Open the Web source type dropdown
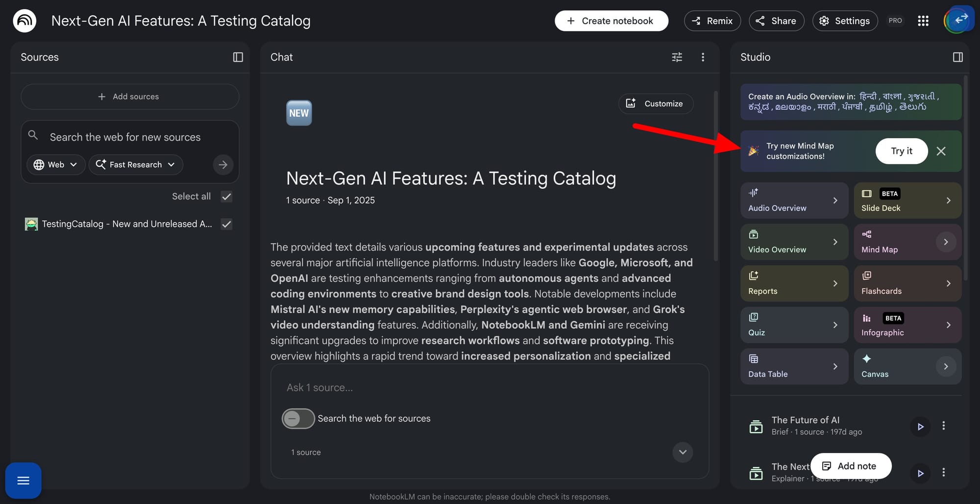The height and width of the screenshot is (504, 980). (55, 165)
